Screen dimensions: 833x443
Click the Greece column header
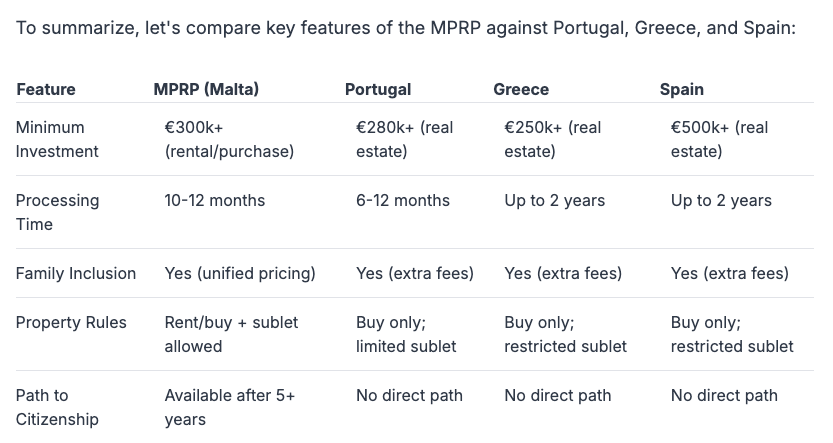(x=521, y=89)
